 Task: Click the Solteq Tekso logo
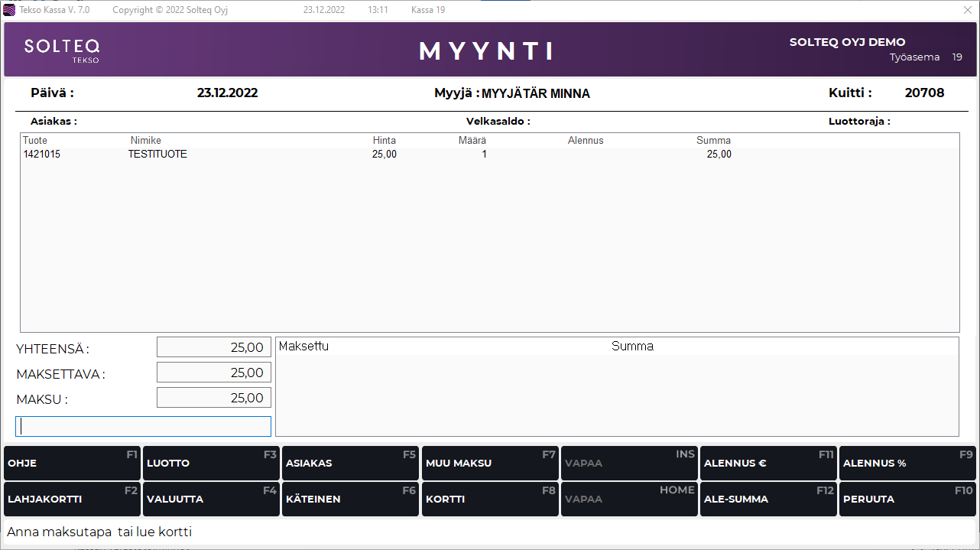62,50
